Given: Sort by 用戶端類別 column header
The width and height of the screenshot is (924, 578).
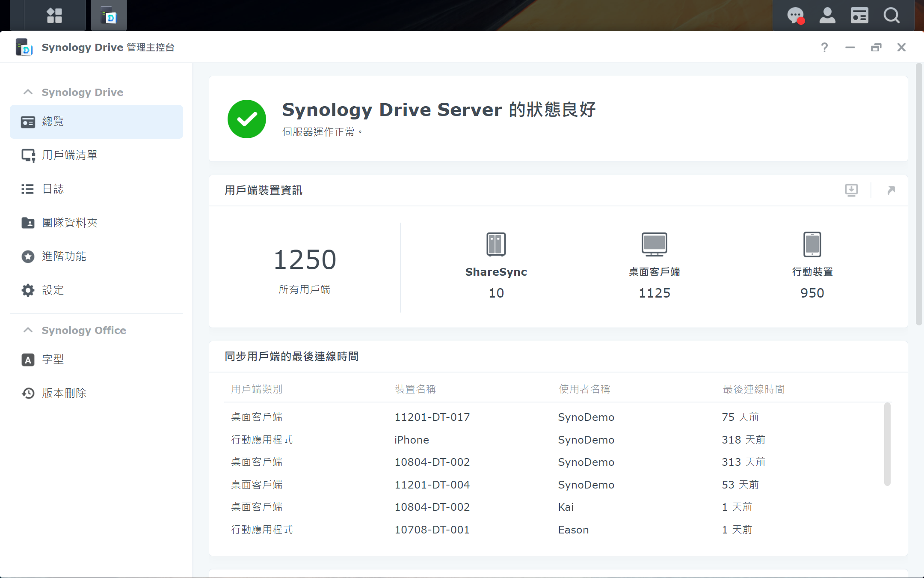Looking at the screenshot, I should tap(257, 389).
